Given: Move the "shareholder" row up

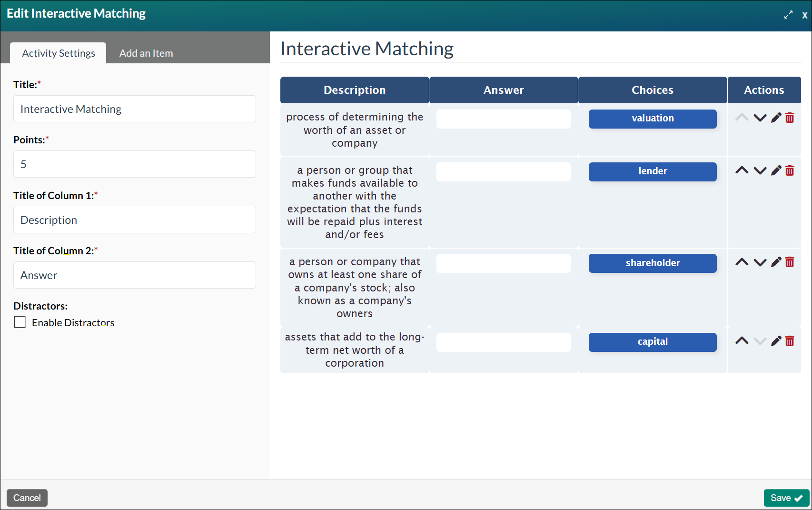Looking at the screenshot, I should tap(742, 261).
